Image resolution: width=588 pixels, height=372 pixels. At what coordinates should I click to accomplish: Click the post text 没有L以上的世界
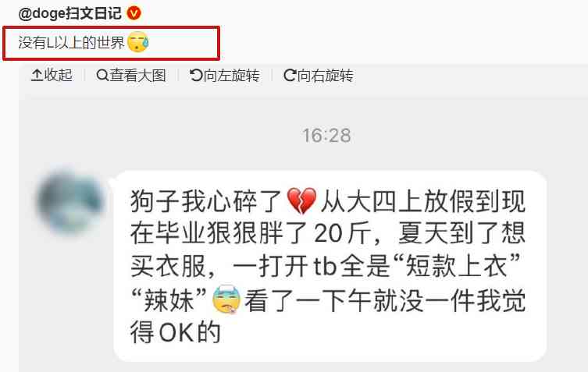71,42
